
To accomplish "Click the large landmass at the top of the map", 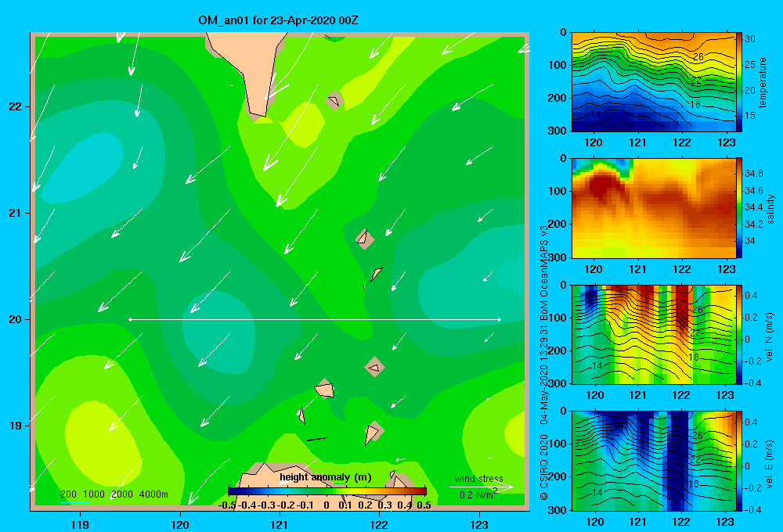I will coord(250,65).
